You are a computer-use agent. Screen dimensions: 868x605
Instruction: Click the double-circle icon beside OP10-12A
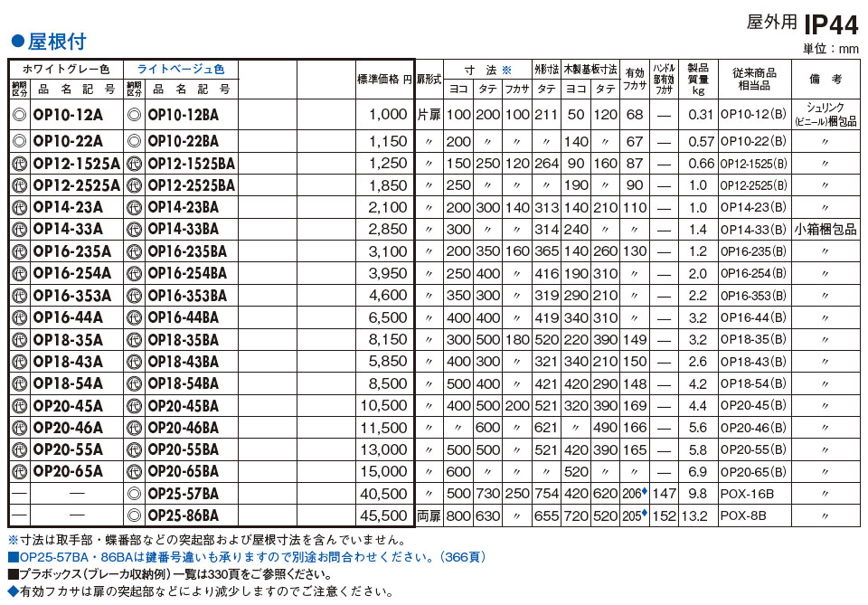(19, 115)
